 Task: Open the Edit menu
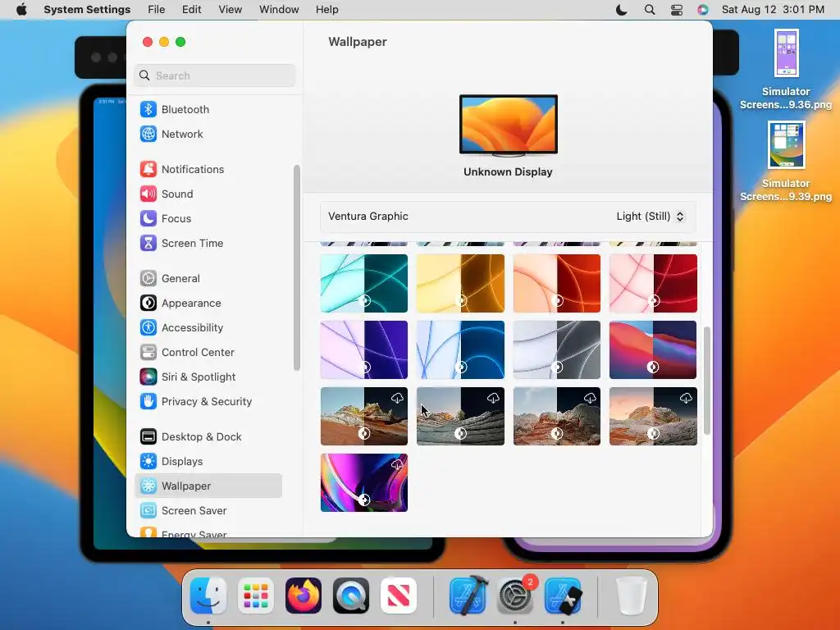[x=191, y=10]
